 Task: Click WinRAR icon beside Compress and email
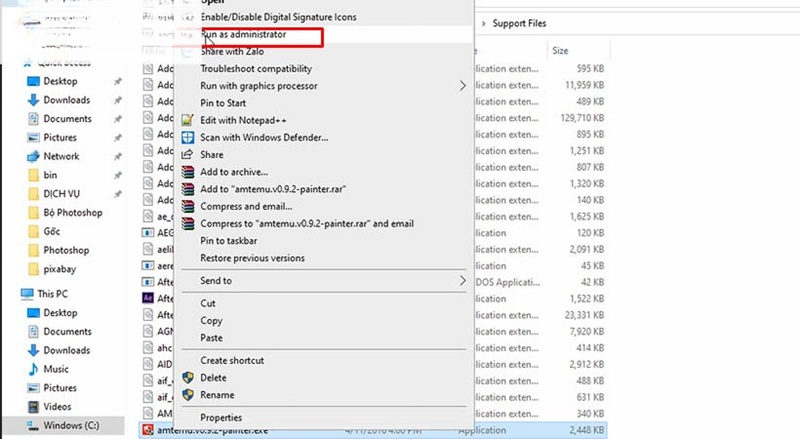pyautogui.click(x=188, y=206)
